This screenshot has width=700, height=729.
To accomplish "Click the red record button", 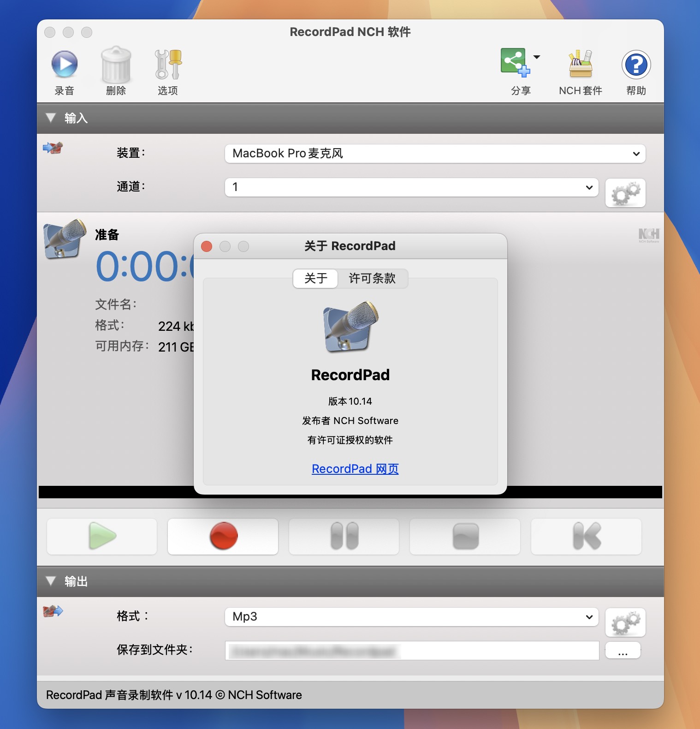I will [x=223, y=536].
